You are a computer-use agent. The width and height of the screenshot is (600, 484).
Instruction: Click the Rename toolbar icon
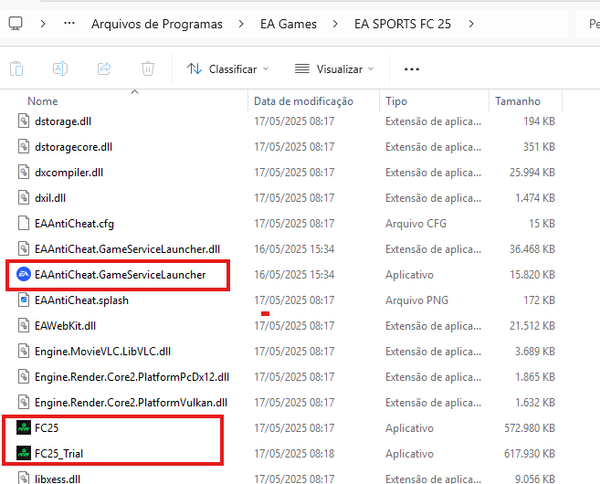(60, 69)
